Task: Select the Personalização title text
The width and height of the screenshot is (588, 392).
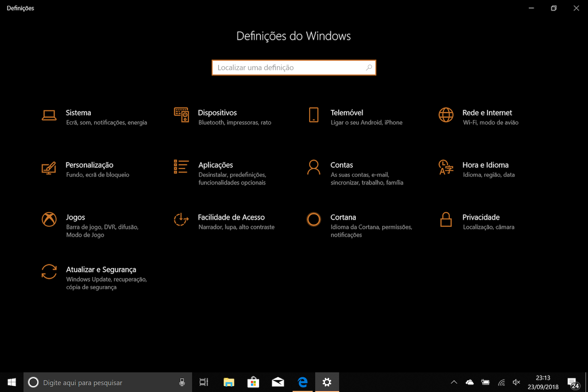Action: point(89,165)
